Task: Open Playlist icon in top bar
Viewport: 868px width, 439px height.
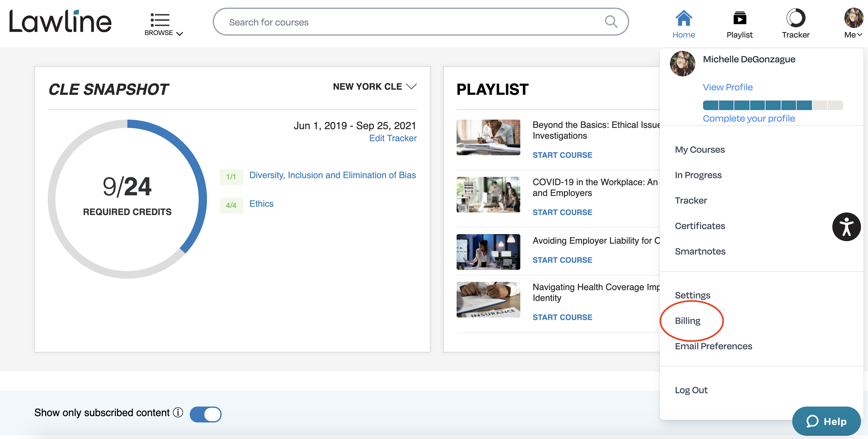Action: click(740, 18)
